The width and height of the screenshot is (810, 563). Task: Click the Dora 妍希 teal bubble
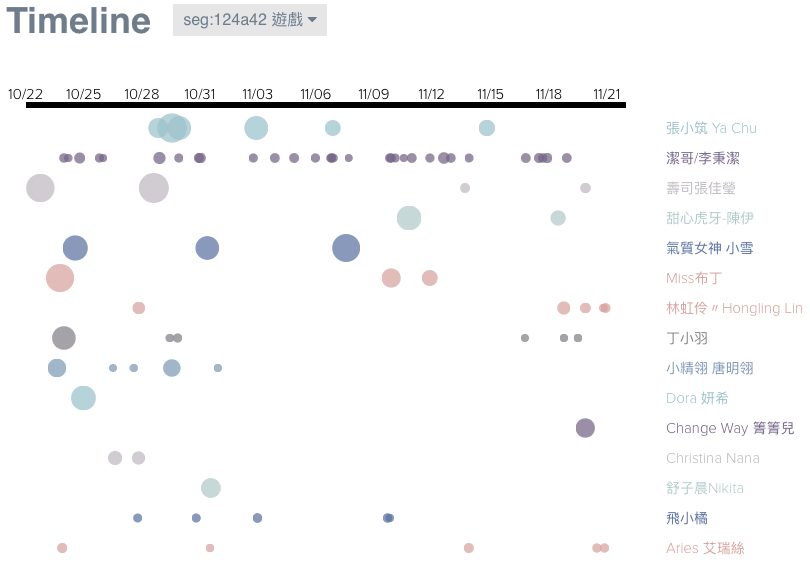point(83,398)
